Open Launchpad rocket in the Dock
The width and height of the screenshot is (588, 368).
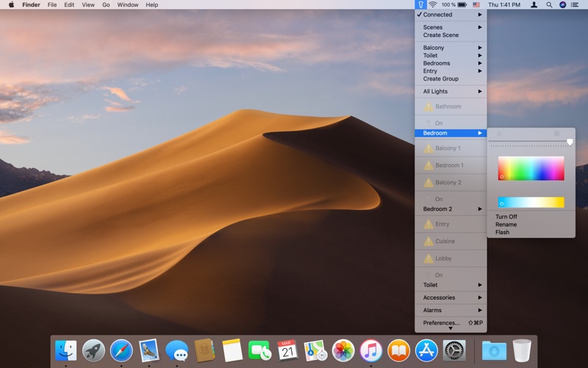(93, 350)
